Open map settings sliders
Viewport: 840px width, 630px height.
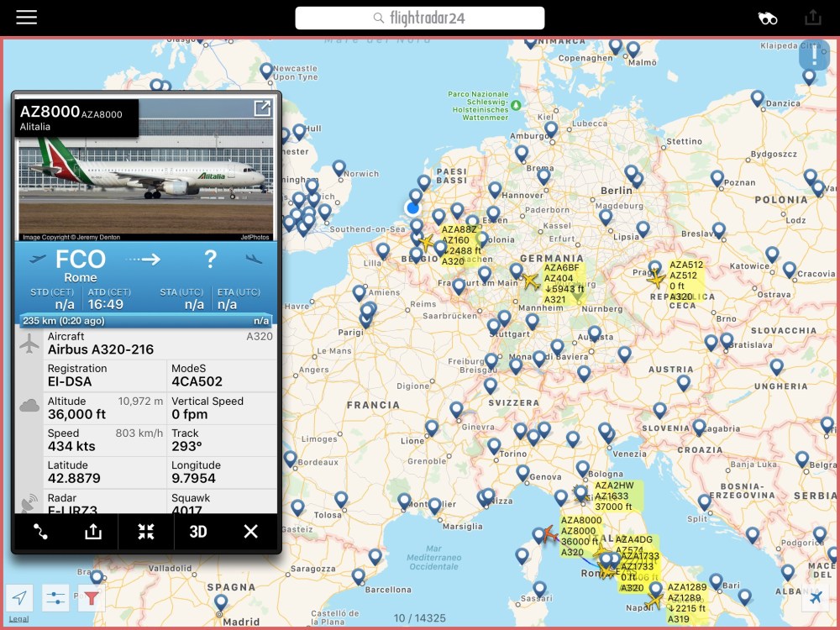[55, 598]
